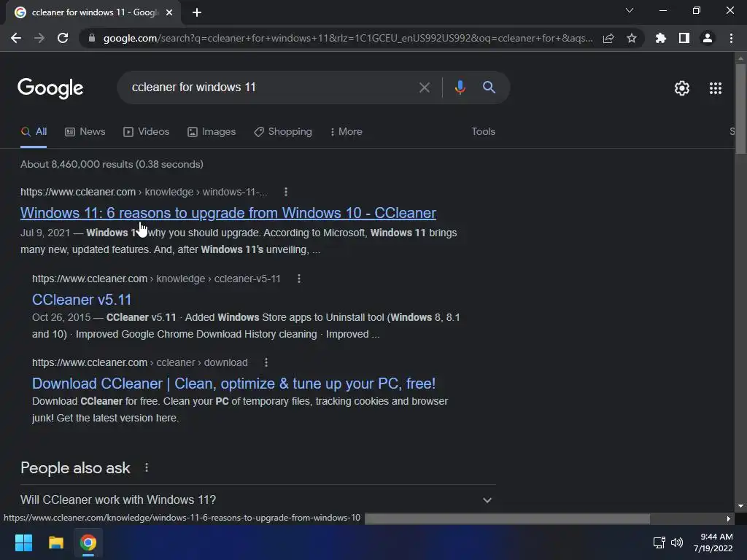The image size is (747, 560).
Task: Open search Tools options
Action: pyautogui.click(x=483, y=132)
